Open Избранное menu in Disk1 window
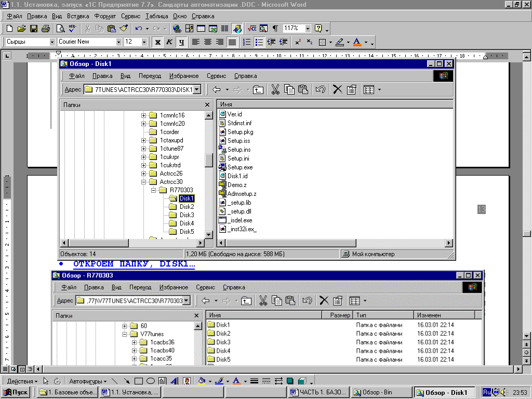 click(184, 76)
